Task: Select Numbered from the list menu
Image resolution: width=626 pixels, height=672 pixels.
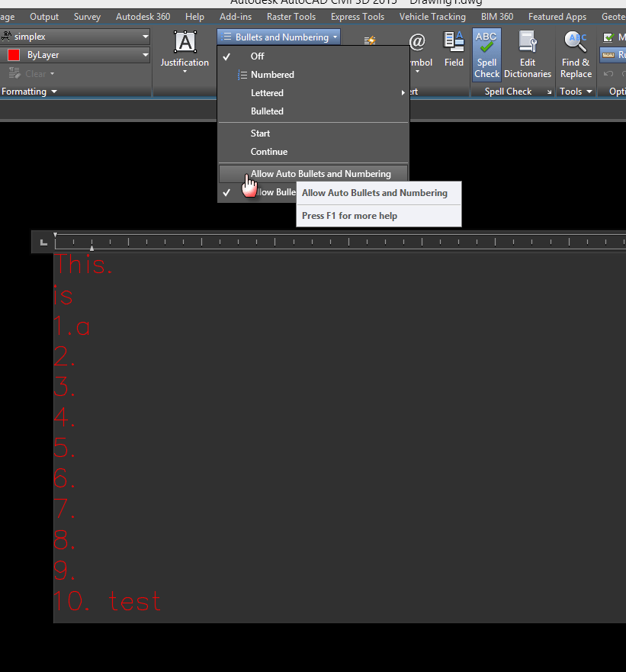Action: tap(271, 74)
